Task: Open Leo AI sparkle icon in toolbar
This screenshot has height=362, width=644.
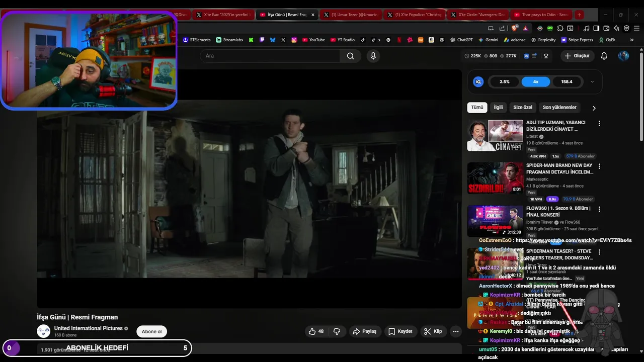Action: (616, 28)
